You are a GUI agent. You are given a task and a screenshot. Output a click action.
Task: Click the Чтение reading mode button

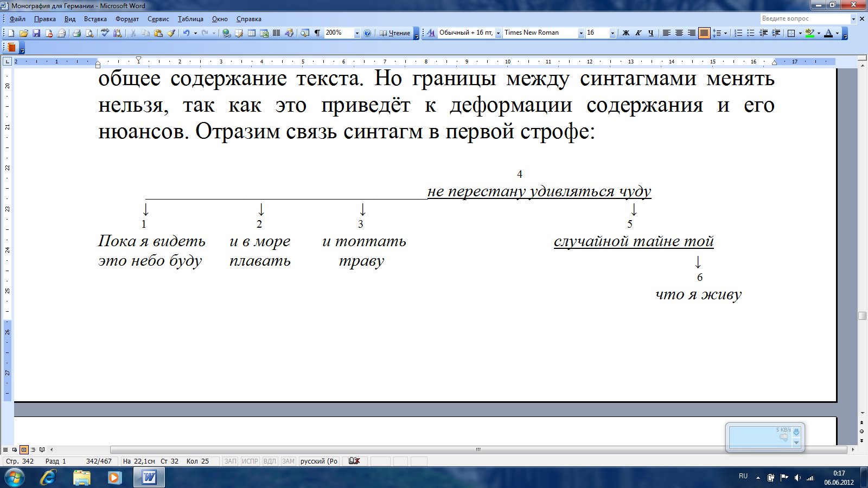[395, 33]
